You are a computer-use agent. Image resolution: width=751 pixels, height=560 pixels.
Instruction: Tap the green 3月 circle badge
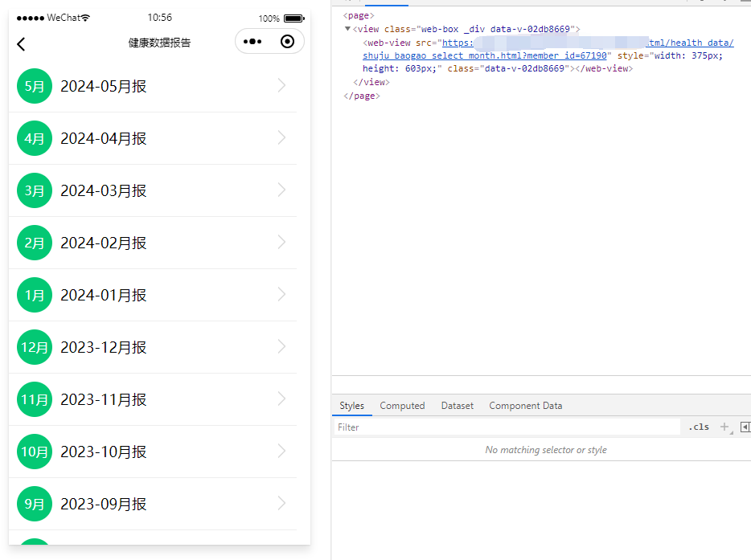coord(35,190)
